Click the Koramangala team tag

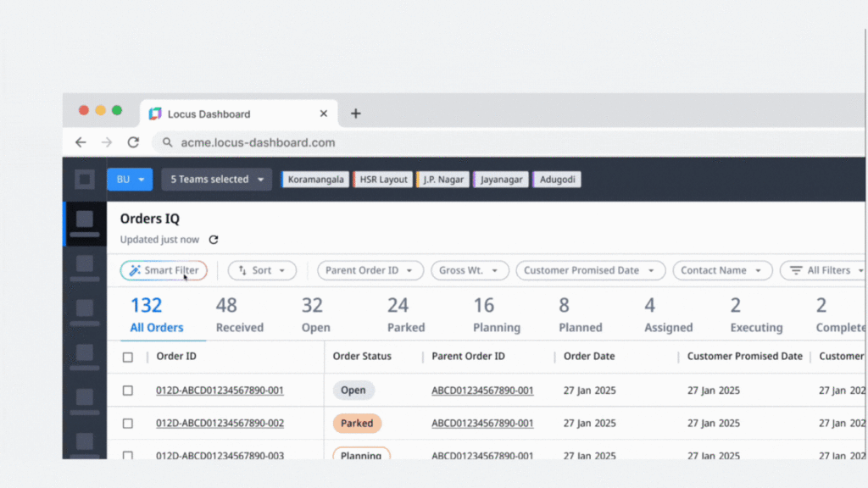pos(315,180)
